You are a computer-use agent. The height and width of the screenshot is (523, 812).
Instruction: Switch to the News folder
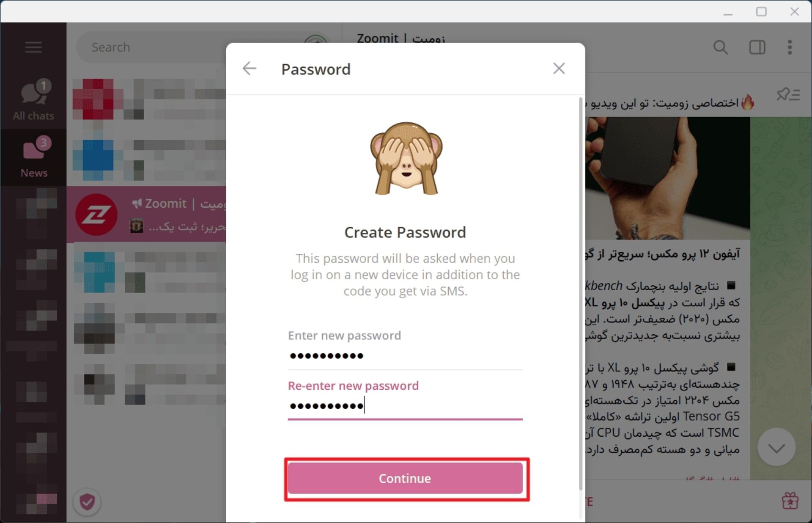33,157
